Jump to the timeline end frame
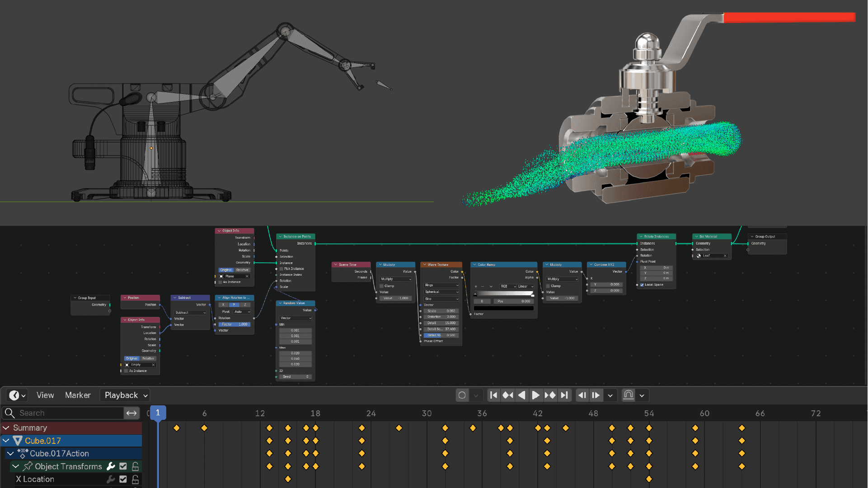The width and height of the screenshot is (868, 488). click(564, 395)
